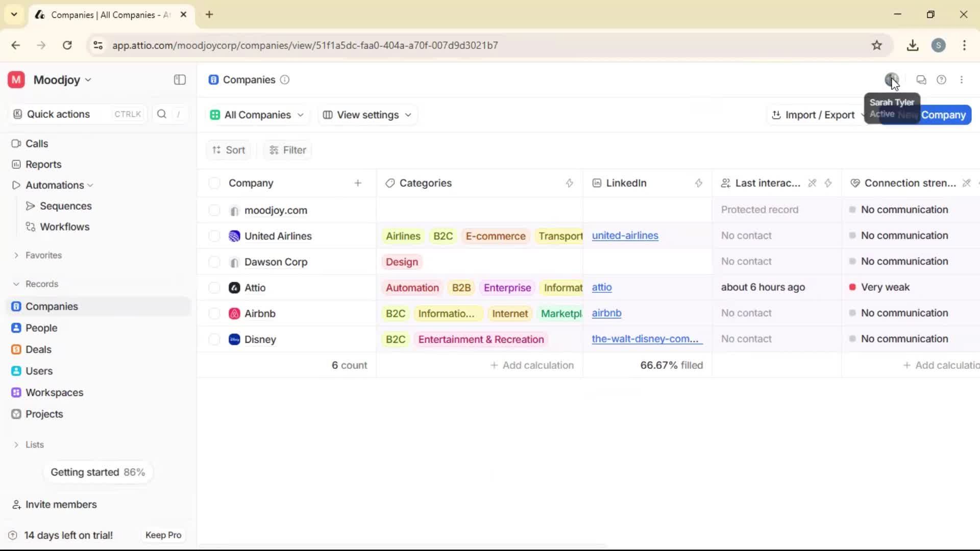Switch to the People section

pyautogui.click(x=41, y=328)
